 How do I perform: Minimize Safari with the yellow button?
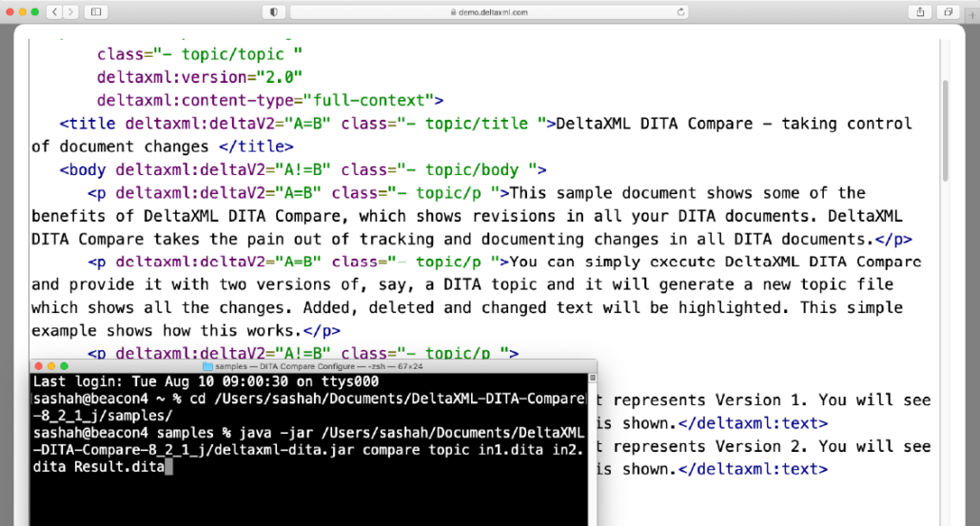tap(22, 11)
